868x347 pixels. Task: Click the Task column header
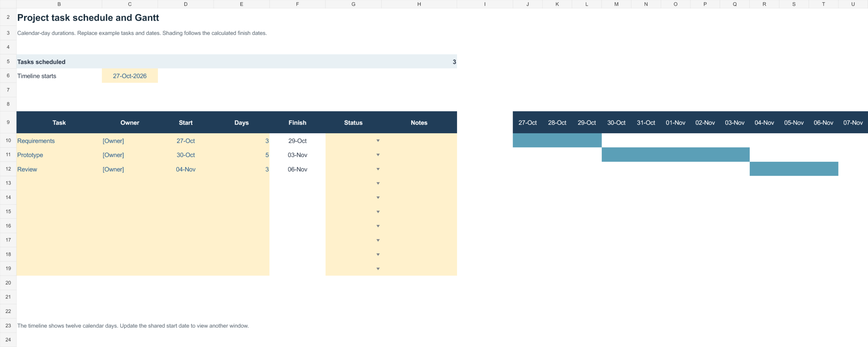(59, 122)
